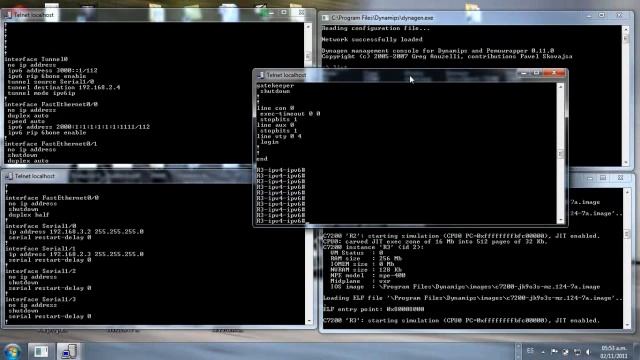Image resolution: width=640 pixels, height=360 pixels.
Task: Maximize the dynagen.exe window
Action: (x=602, y=16)
